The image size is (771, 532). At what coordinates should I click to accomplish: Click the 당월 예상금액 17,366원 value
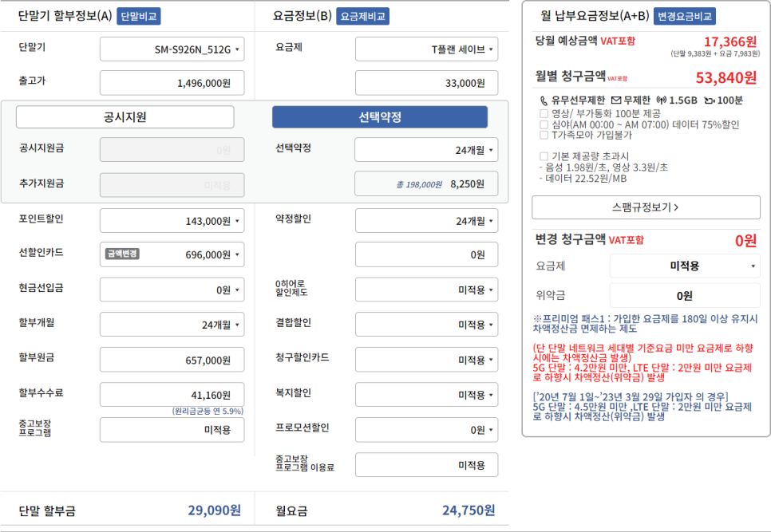pyautogui.click(x=730, y=41)
